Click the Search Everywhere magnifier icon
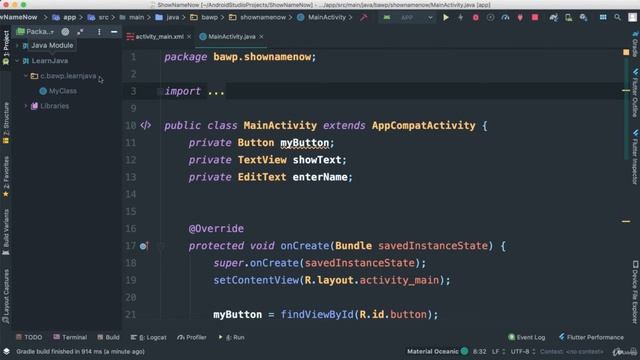Image resolution: width=640 pixels, height=360 pixels. click(618, 18)
